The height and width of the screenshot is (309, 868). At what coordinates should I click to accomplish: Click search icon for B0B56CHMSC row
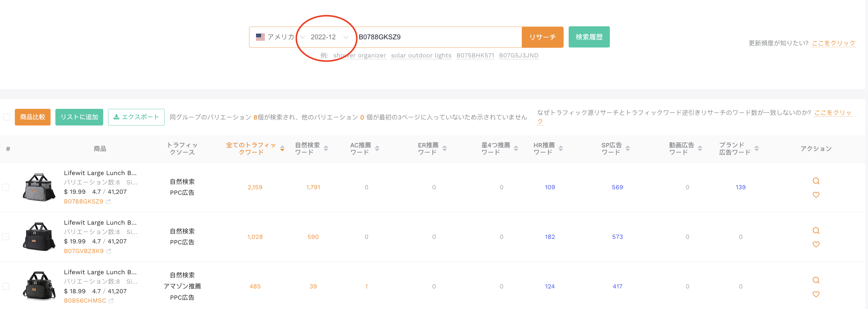[x=816, y=280]
